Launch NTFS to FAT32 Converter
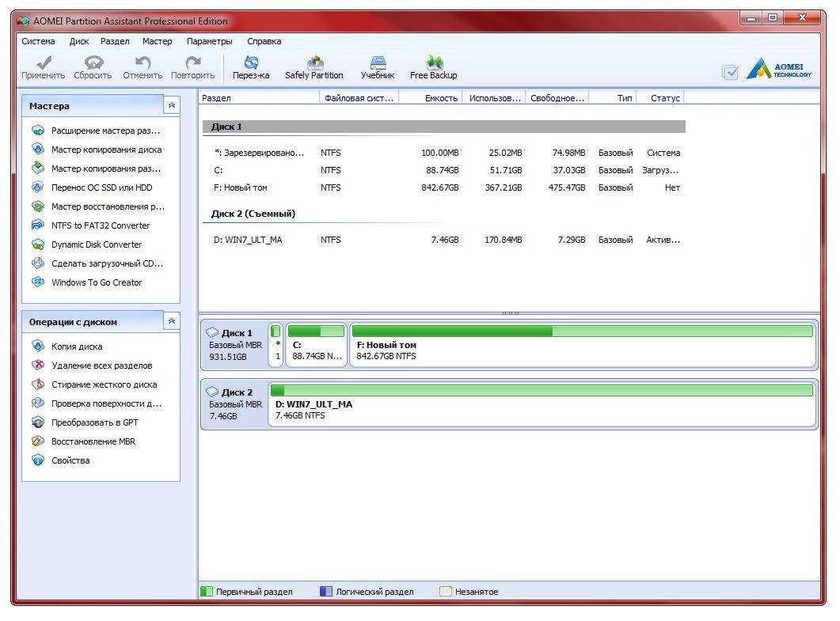The width and height of the screenshot is (840, 621). pyautogui.click(x=90, y=225)
